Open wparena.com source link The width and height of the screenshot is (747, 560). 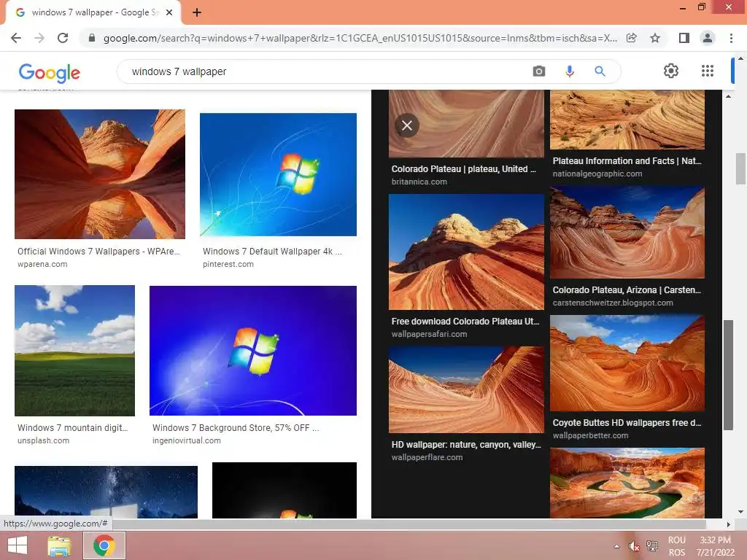[x=42, y=264]
